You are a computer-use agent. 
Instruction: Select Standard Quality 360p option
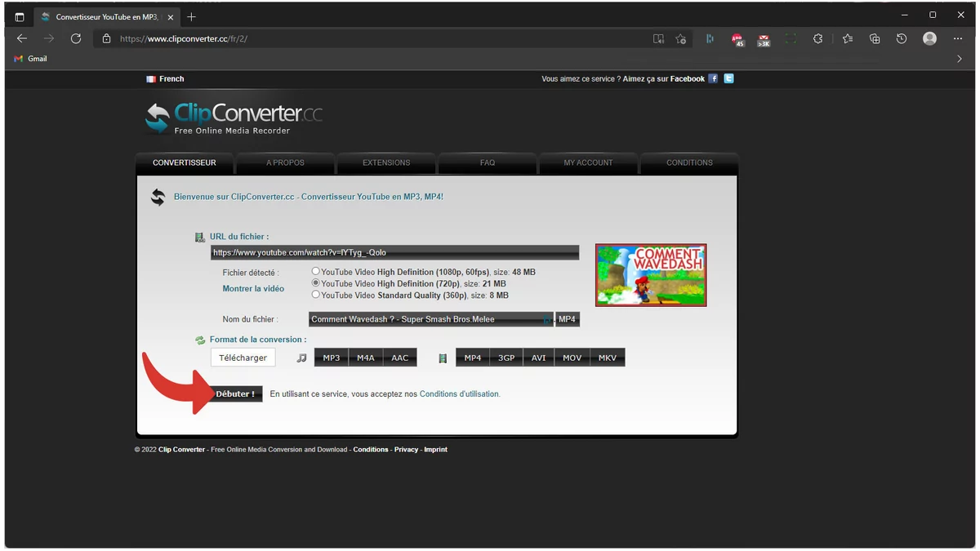tap(316, 294)
